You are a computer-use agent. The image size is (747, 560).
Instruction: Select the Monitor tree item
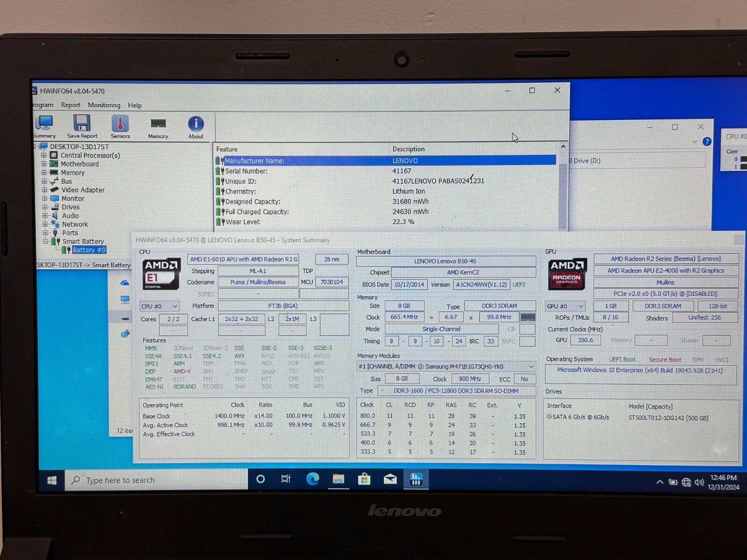pyautogui.click(x=73, y=198)
